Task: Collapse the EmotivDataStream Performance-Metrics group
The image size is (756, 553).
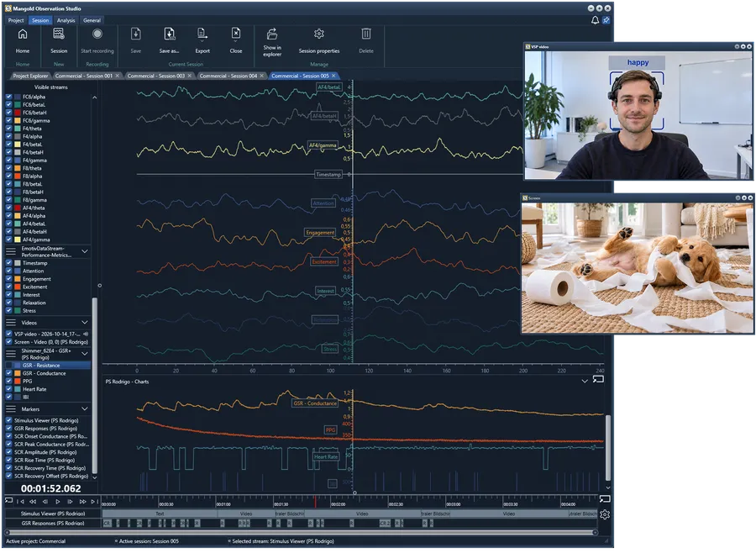Action: click(85, 251)
